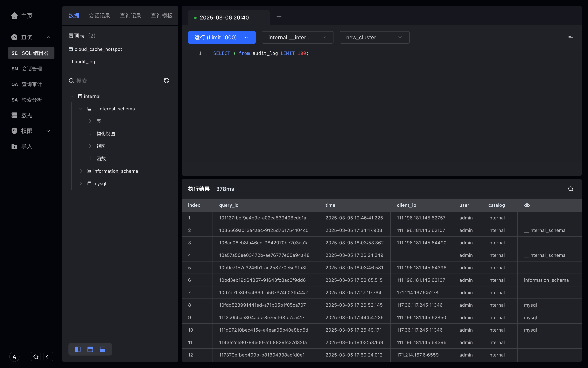Click information_schema cell in row 6

point(546,280)
